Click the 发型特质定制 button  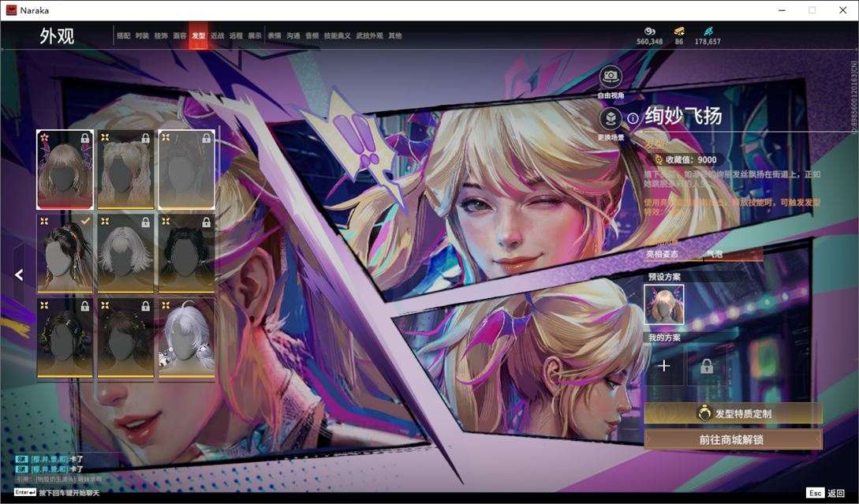[733, 413]
